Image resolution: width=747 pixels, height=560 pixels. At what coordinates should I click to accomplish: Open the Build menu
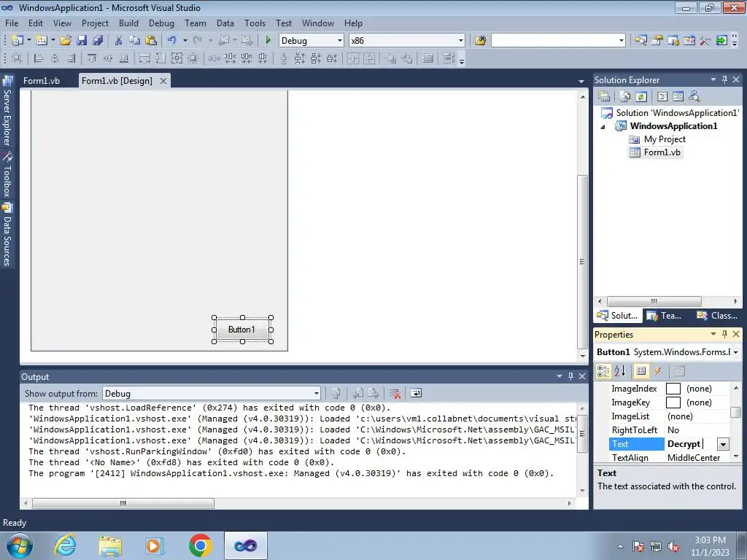128,23
